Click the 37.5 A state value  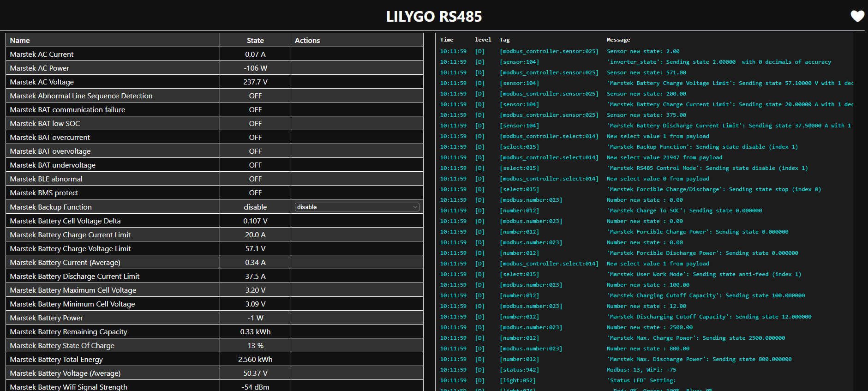click(255, 276)
